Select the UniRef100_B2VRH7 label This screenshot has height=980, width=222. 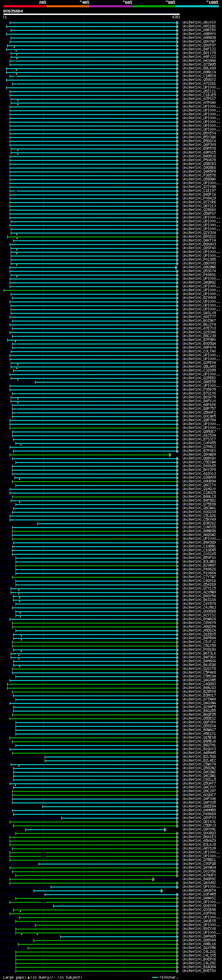[199, 565]
